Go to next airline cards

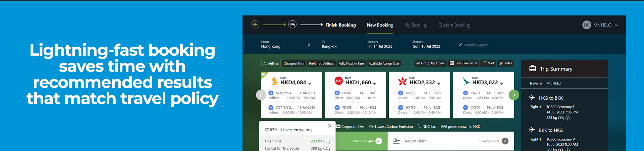tap(514, 95)
